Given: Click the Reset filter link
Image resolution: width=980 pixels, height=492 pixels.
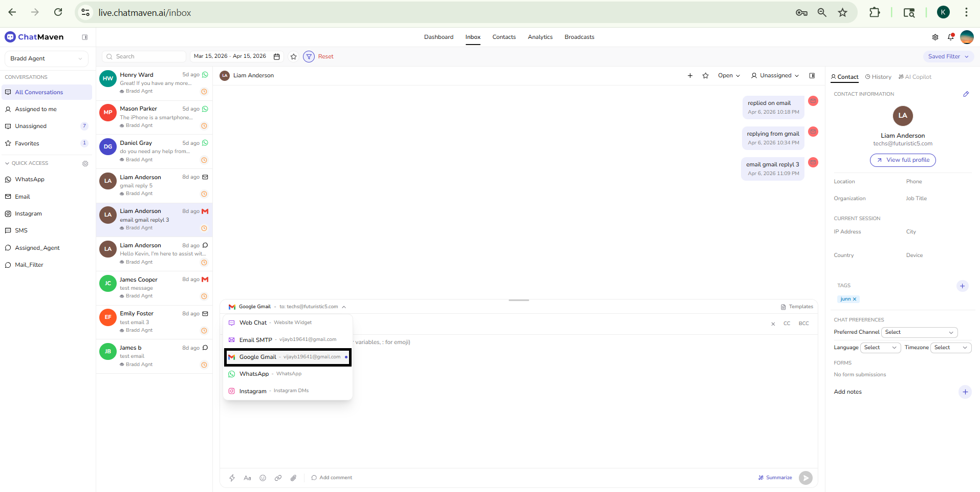Looking at the screenshot, I should coord(325,57).
